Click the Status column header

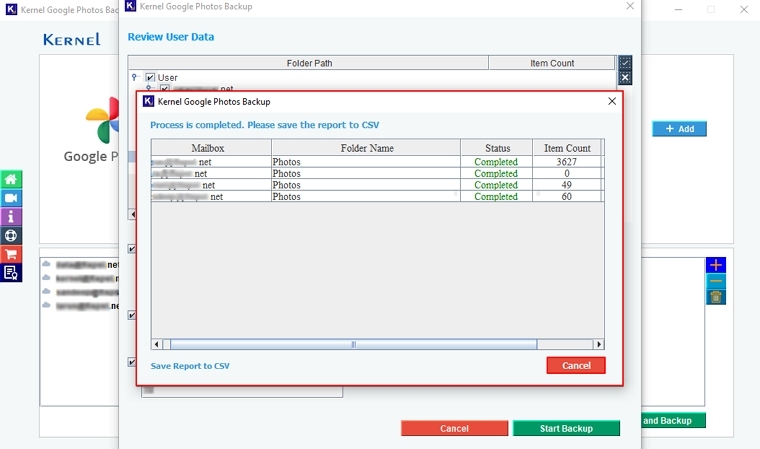(497, 148)
